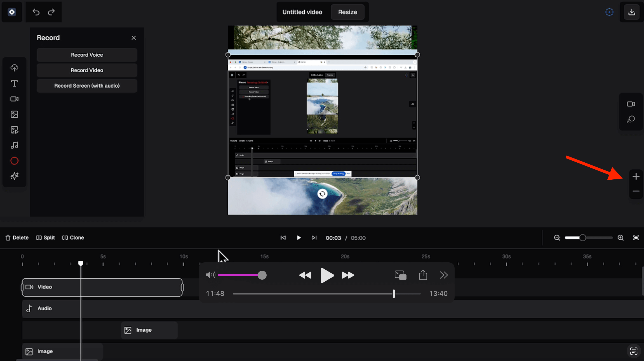The image size is (644, 361).
Task: Close the Record panel
Action: (134, 38)
